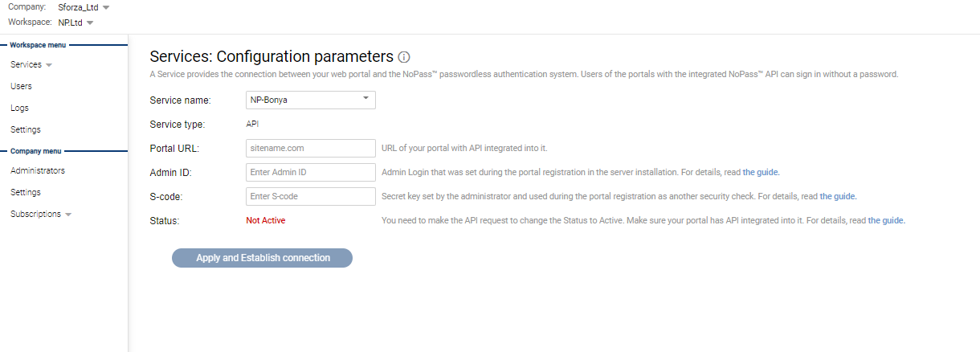Click the Portal URL input field
Viewport: 980px width, 352px height.
(310, 148)
